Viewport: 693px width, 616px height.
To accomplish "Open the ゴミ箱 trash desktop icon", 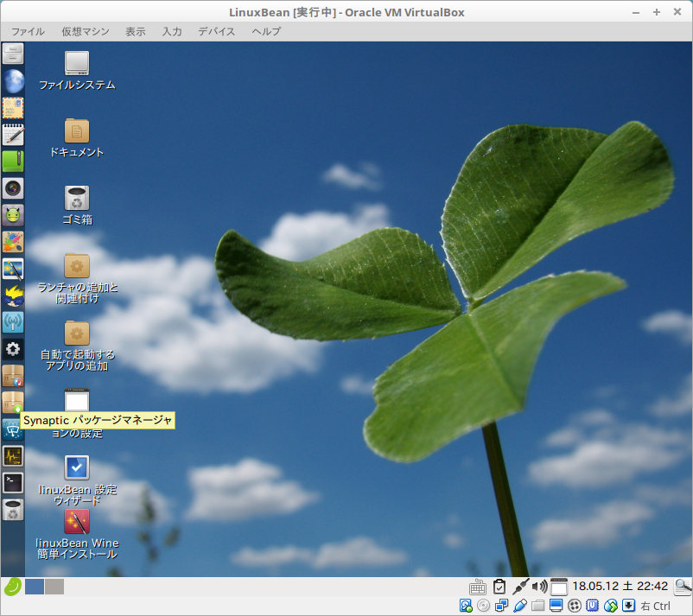I will (x=77, y=206).
